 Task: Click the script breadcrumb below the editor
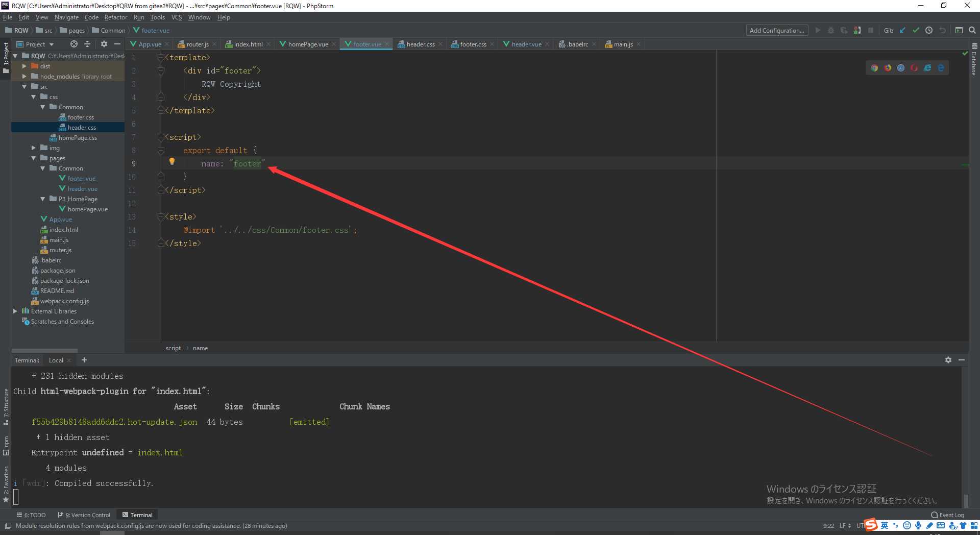[173, 348]
